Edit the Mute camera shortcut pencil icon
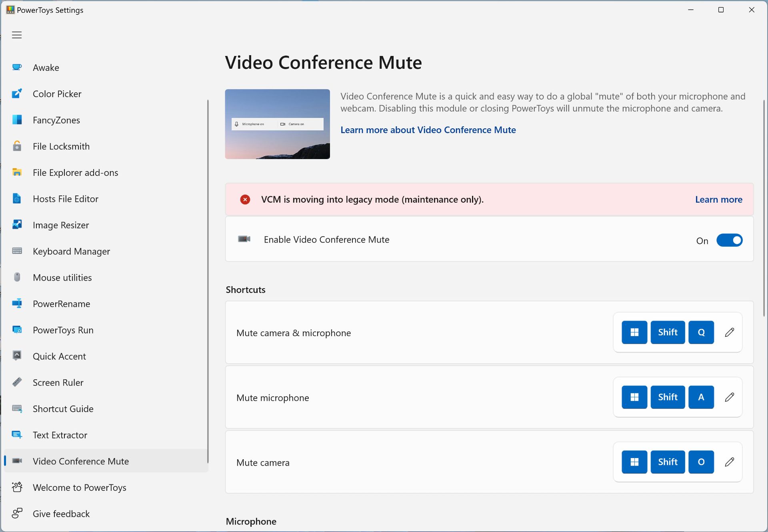 [x=729, y=462]
